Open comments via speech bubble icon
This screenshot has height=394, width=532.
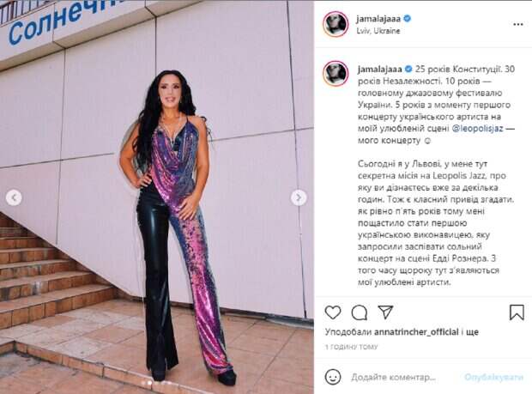tap(359, 312)
